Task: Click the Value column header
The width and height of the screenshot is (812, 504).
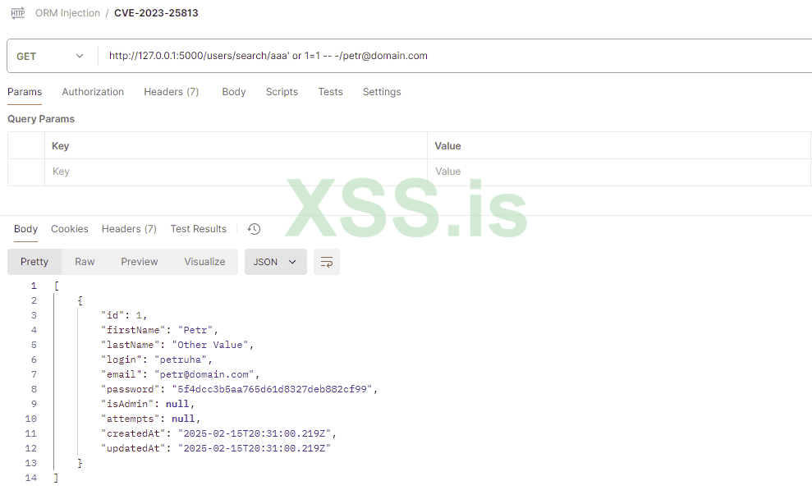Action: pos(448,146)
